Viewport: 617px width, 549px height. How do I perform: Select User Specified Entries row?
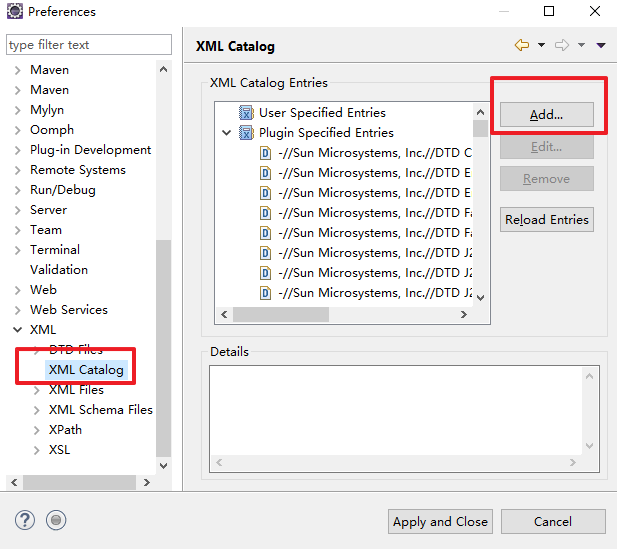pyautogui.click(x=322, y=113)
